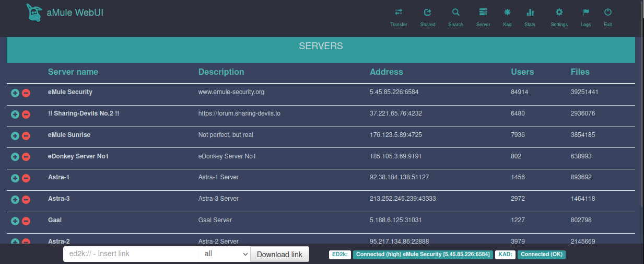This screenshot has height=264, width=644.
Task: Sort by Server name column header
Action: [x=73, y=72]
